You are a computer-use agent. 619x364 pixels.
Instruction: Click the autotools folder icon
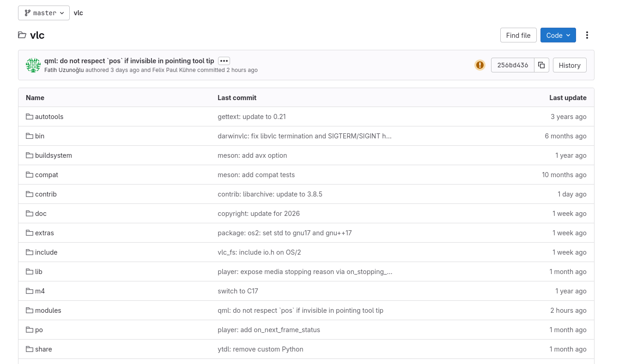(x=30, y=117)
